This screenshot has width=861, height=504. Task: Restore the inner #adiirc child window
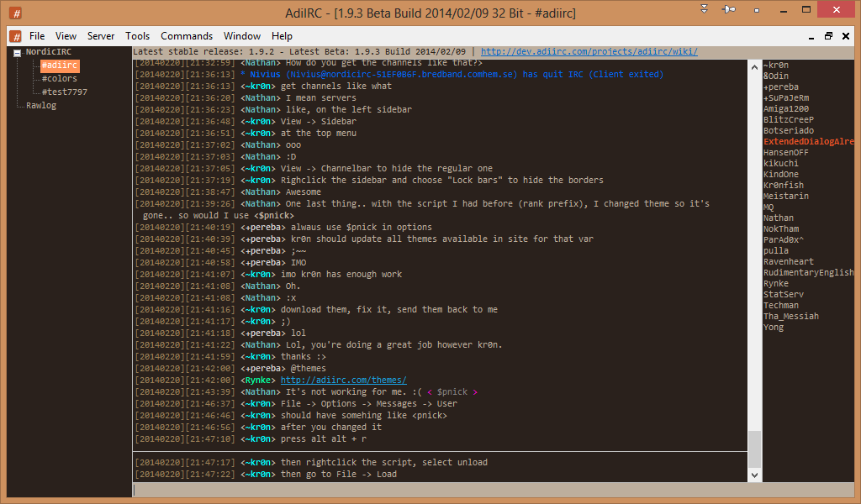click(x=828, y=36)
